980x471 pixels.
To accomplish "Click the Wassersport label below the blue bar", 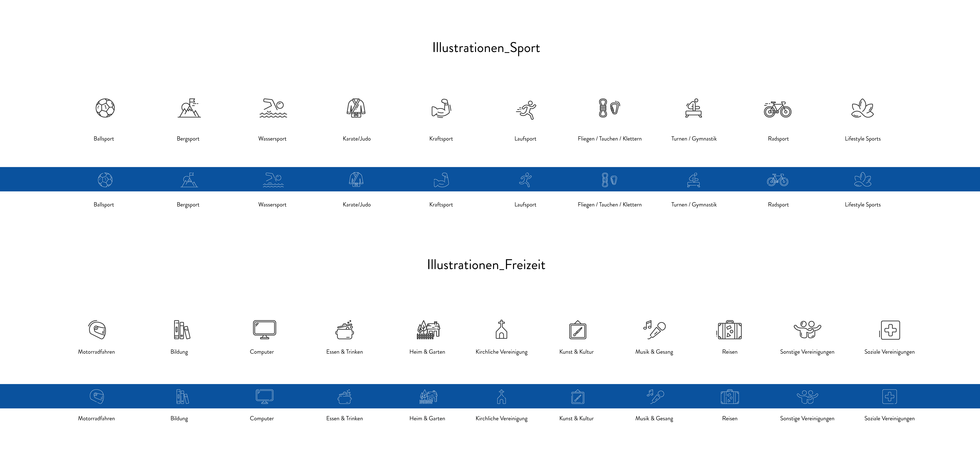I will pos(272,205).
